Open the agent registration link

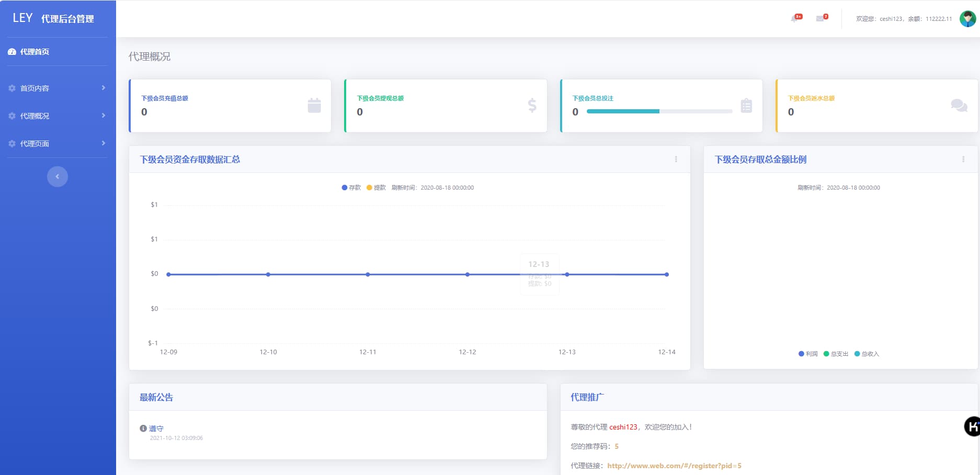[x=674, y=466]
